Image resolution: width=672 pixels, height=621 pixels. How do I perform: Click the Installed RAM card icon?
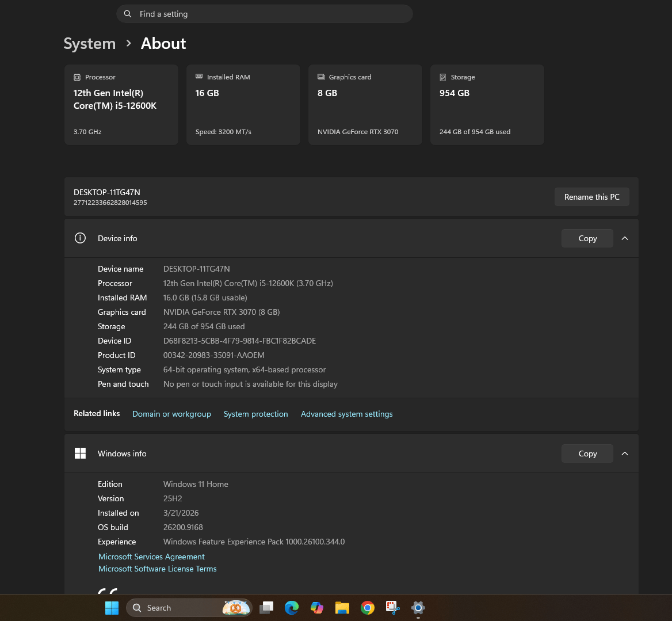pyautogui.click(x=199, y=77)
